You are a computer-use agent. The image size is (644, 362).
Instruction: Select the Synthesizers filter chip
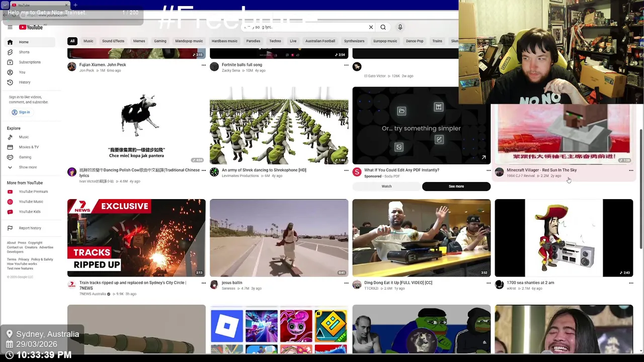tap(354, 41)
